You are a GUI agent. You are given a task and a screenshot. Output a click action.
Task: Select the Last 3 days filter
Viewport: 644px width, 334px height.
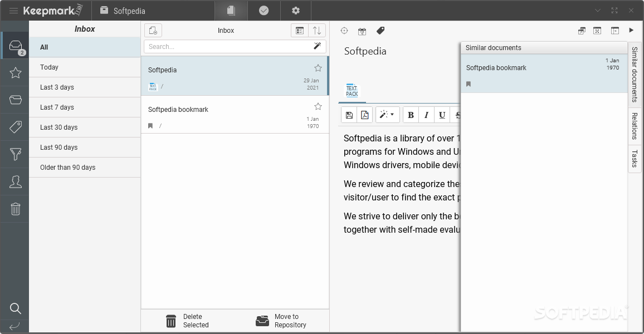(x=85, y=87)
